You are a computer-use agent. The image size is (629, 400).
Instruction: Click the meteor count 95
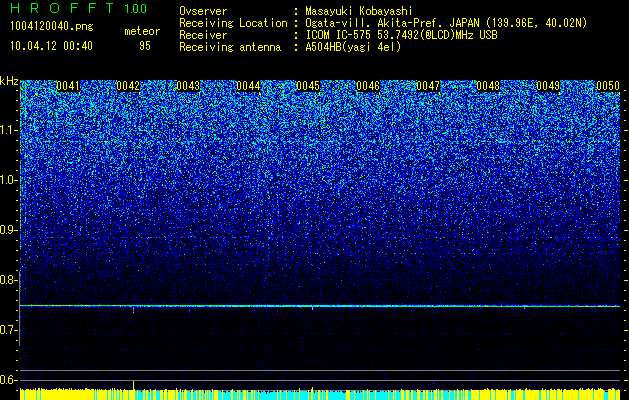click(x=145, y=46)
